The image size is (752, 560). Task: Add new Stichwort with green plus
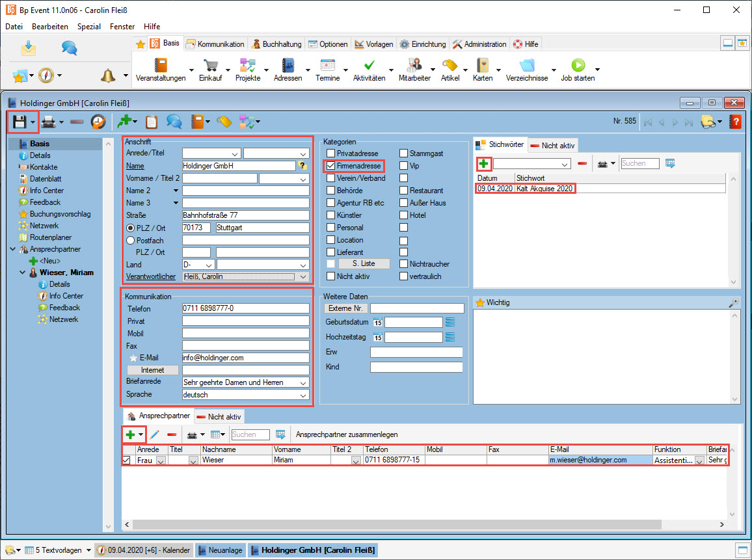coord(483,164)
